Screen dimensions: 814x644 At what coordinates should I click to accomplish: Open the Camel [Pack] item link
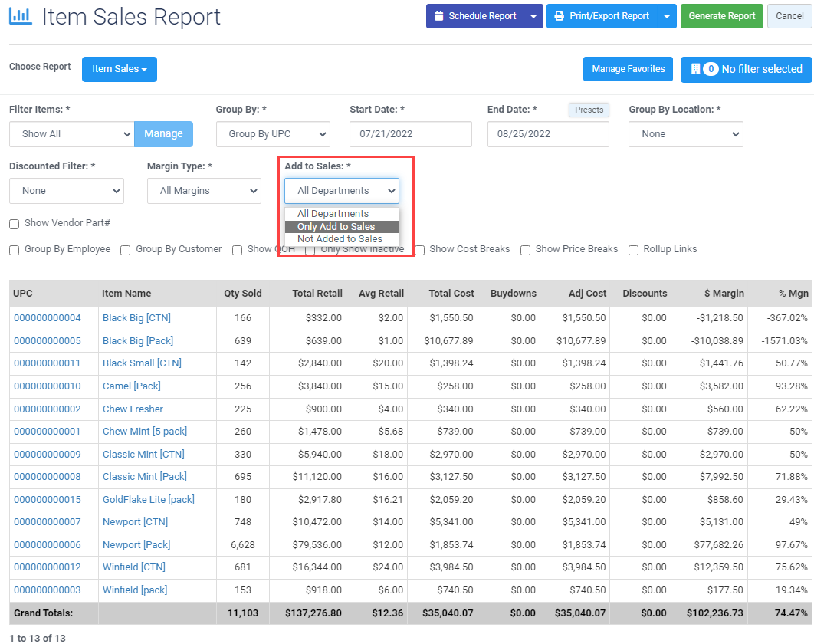pos(132,386)
